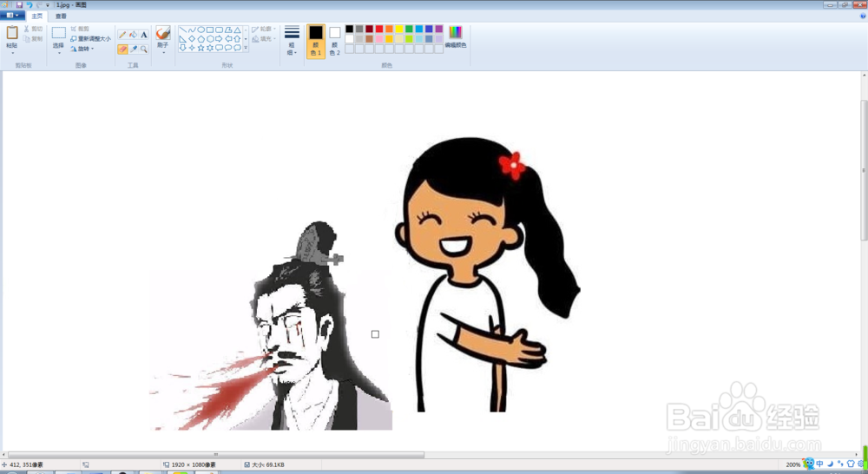868x474 pixels.
Task: Click the Save icon in quick access toolbar
Action: point(19,4)
